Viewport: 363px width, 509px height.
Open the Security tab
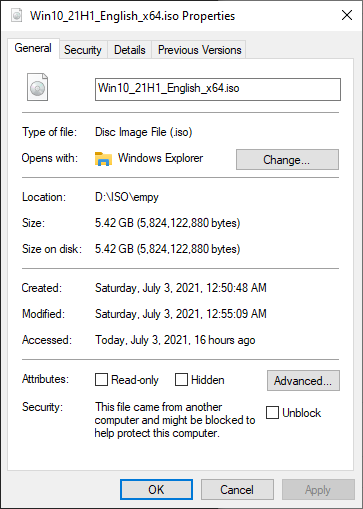click(83, 50)
